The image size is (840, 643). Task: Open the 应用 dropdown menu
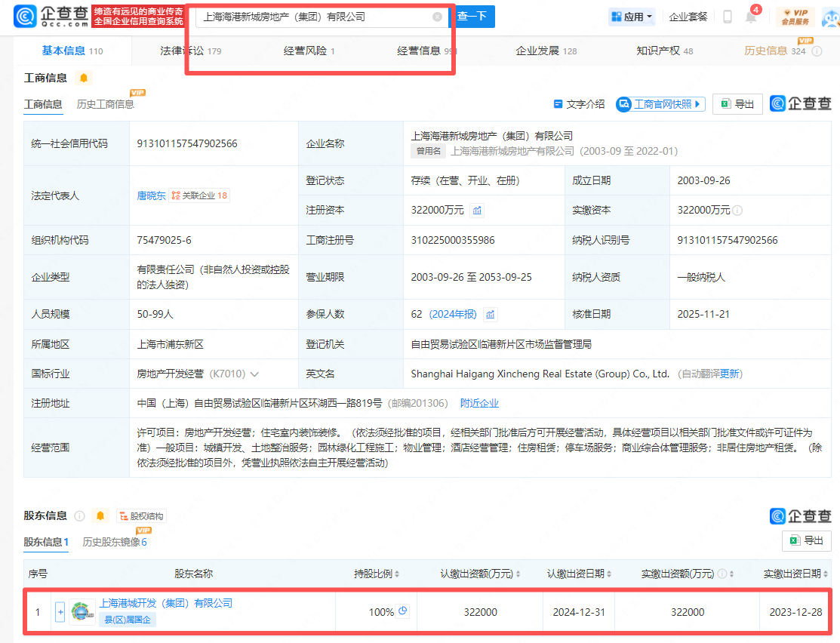(632, 17)
